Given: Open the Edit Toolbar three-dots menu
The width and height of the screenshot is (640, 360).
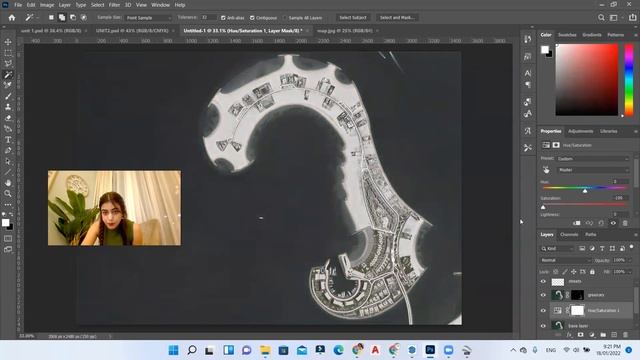Looking at the screenshot, I should pyautogui.click(x=8, y=204).
